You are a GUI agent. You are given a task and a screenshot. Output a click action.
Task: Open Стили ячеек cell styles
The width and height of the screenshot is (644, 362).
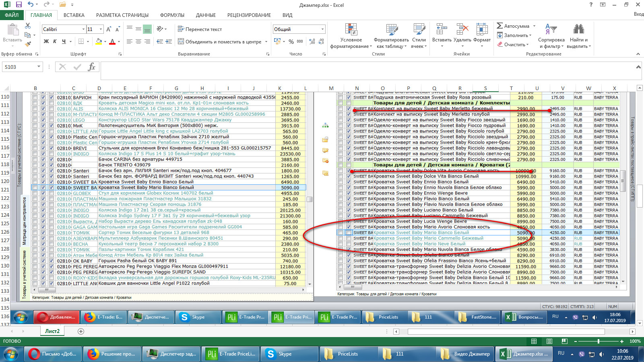pyautogui.click(x=419, y=36)
